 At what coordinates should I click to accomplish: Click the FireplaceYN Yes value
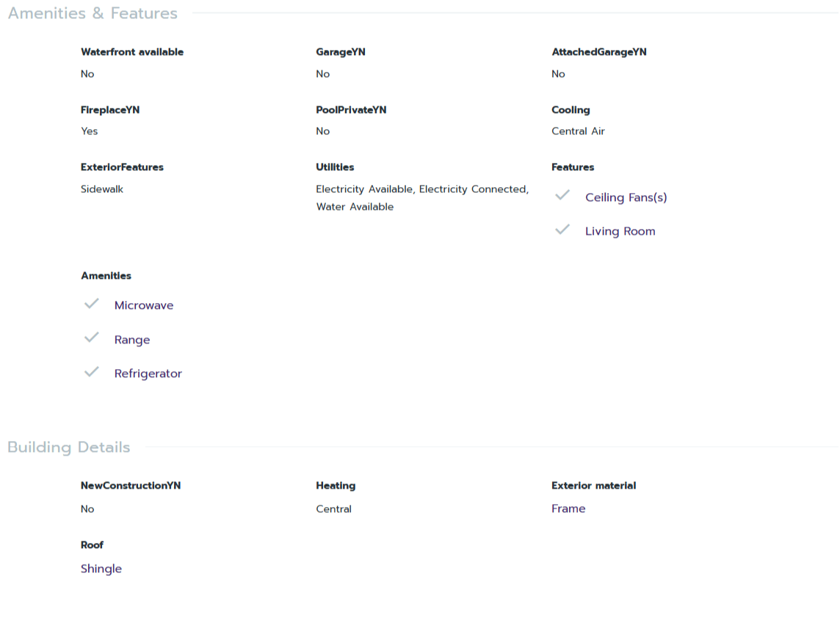[x=90, y=131]
